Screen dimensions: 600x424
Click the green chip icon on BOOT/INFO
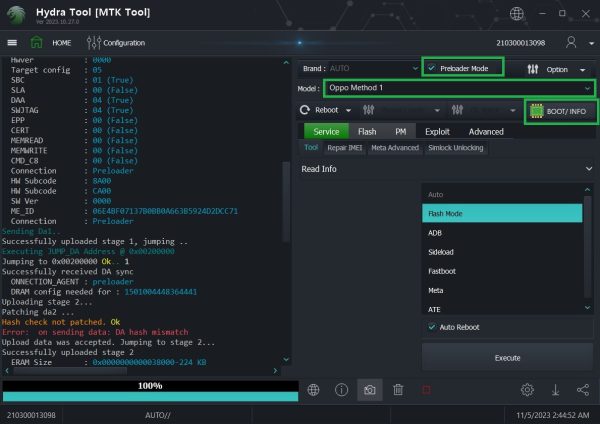(536, 111)
